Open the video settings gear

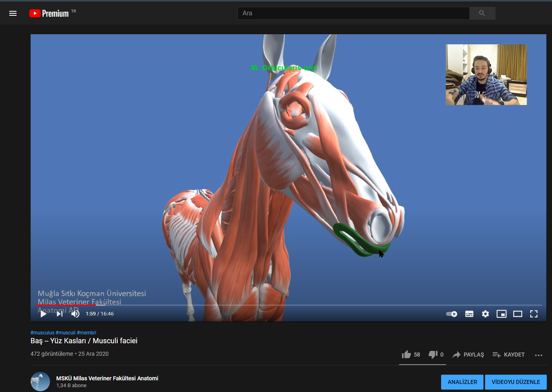pyautogui.click(x=485, y=314)
